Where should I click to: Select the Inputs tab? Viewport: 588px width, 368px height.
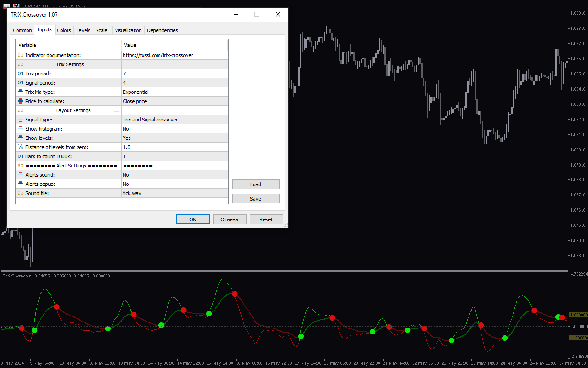[45, 30]
